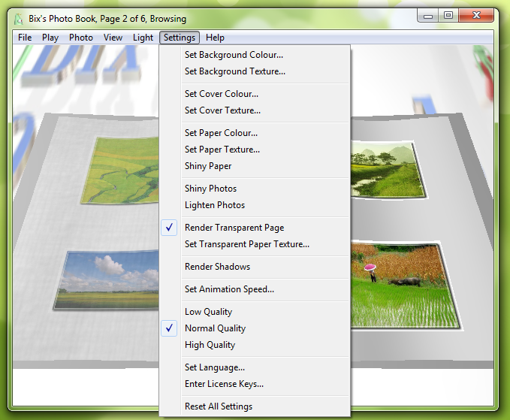Open the Help menu
This screenshot has width=510, height=420.
point(215,38)
